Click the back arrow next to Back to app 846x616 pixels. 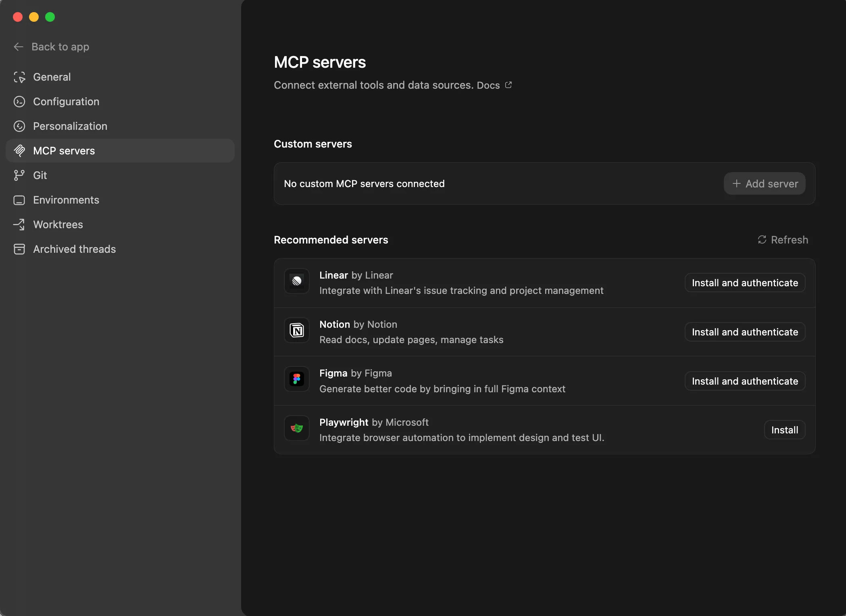pyautogui.click(x=19, y=47)
